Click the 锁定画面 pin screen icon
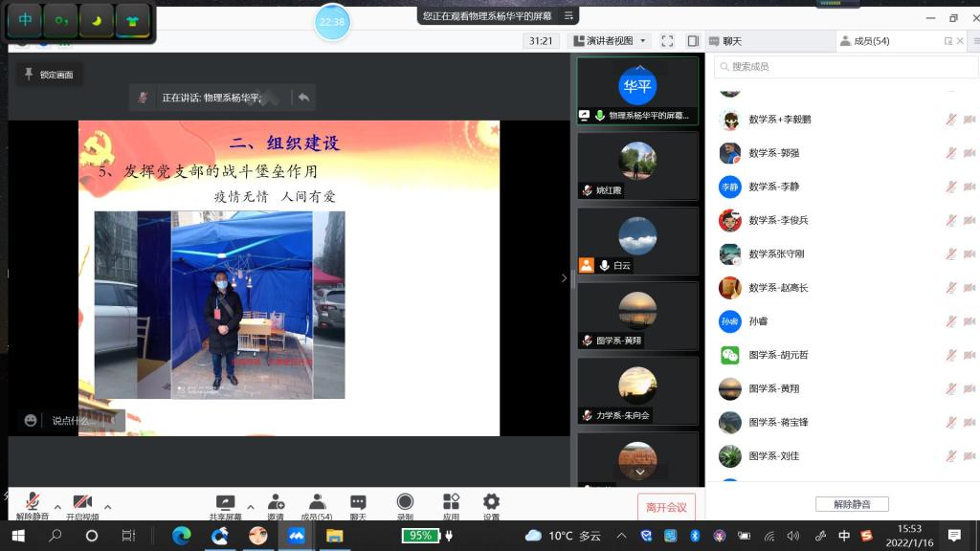 pos(49,75)
